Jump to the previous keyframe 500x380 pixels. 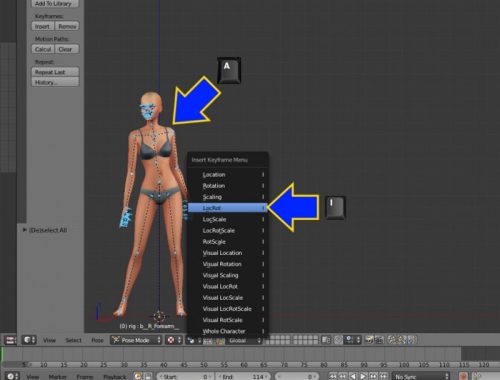click(x=343, y=376)
